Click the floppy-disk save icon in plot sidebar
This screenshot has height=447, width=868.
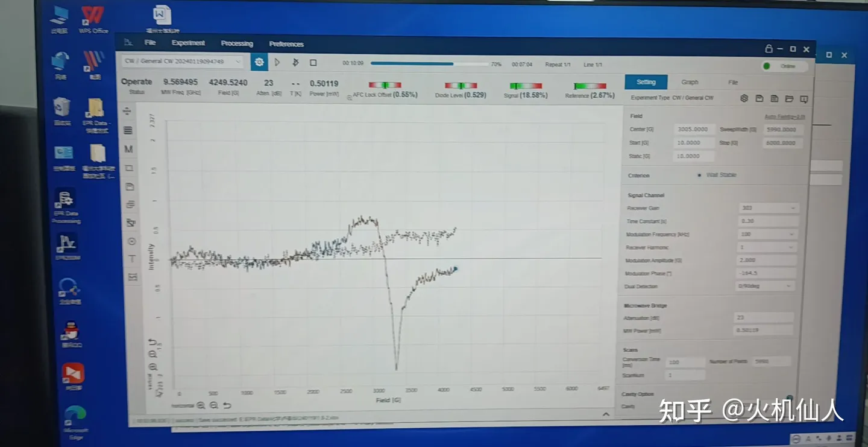coord(130,186)
